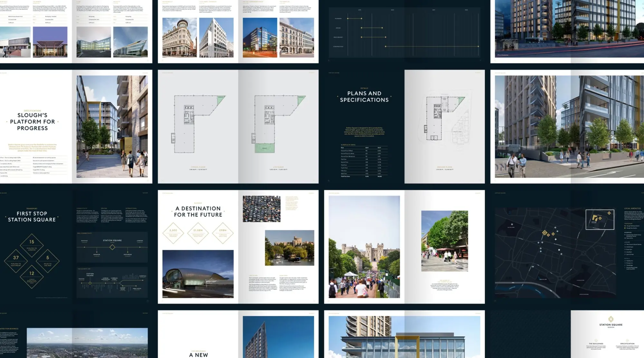The height and width of the screenshot is (358, 644).
Task: Click the '£1.5BN' investment diamond
Action: pos(198,232)
